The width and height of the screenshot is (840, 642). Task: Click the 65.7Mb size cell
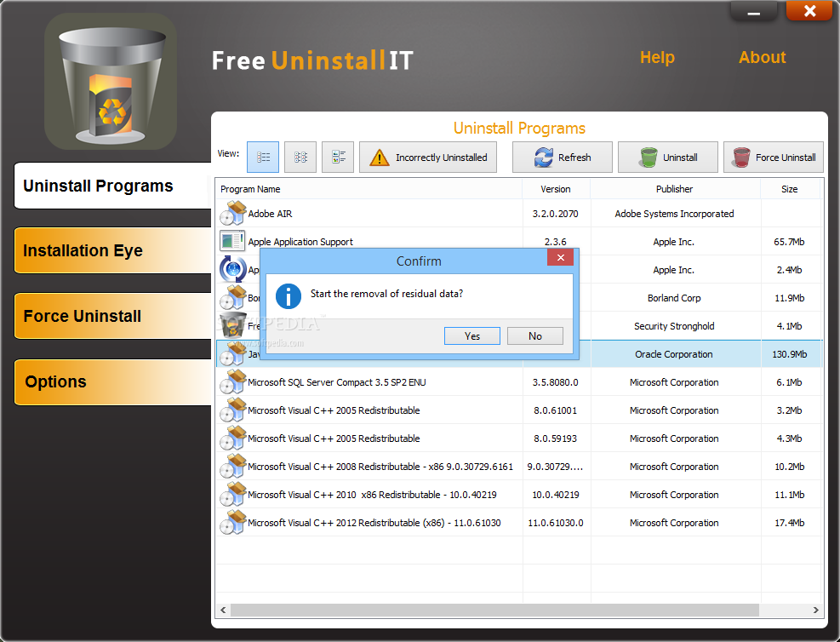(790, 242)
